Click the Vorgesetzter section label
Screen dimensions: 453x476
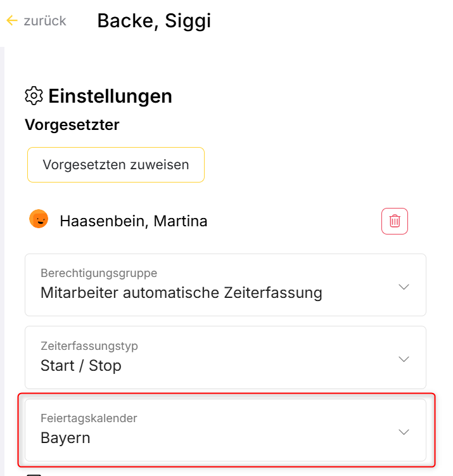pyautogui.click(x=72, y=125)
